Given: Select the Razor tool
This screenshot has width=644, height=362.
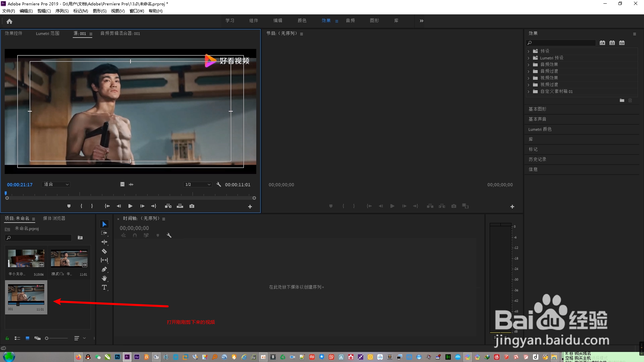Looking at the screenshot, I should point(104,251).
